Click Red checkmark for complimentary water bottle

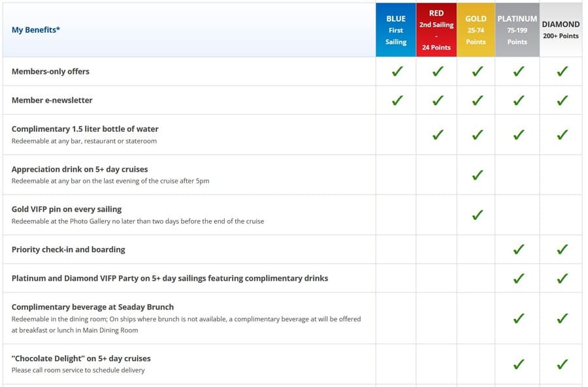click(438, 134)
